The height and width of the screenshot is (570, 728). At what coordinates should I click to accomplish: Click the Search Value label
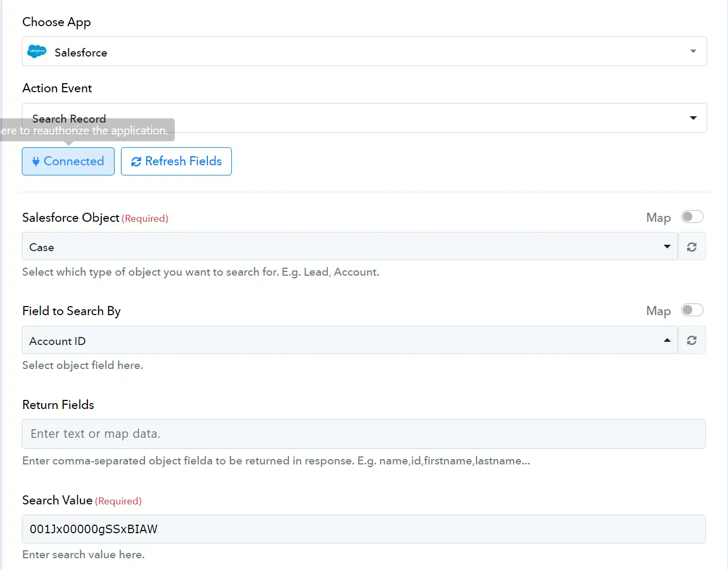point(58,500)
